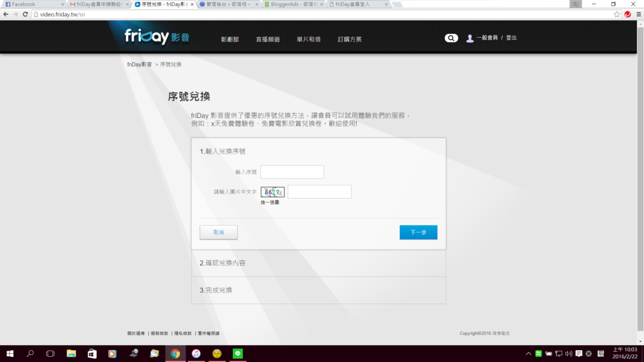Open the Windows Start menu

(10, 353)
